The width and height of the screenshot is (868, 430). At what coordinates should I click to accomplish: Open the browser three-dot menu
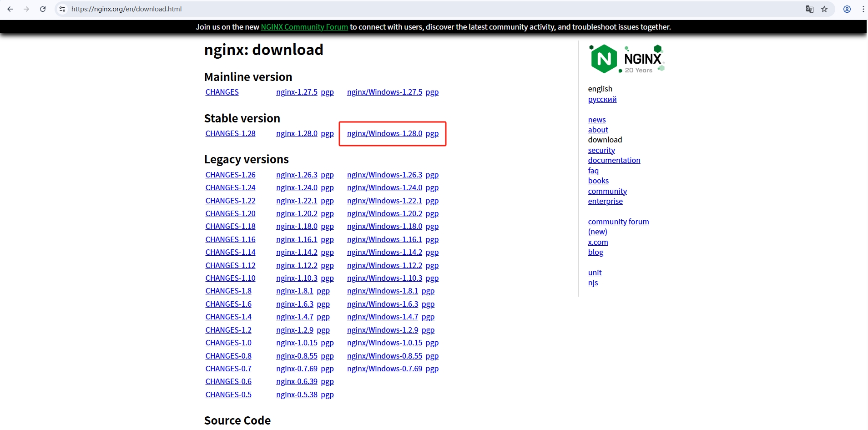point(863,9)
